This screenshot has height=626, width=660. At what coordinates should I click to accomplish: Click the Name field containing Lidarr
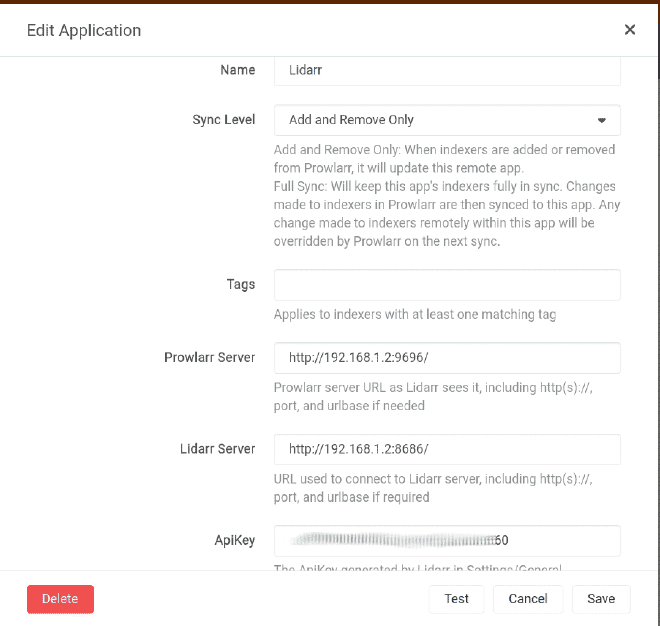click(x=447, y=70)
